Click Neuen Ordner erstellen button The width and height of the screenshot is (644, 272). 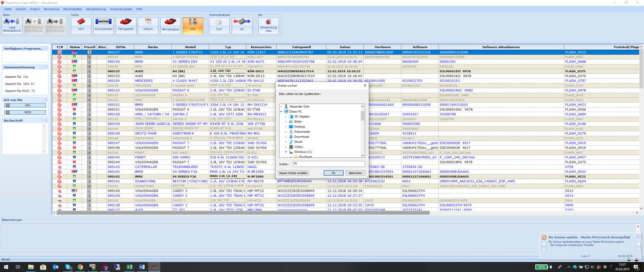coord(293,173)
